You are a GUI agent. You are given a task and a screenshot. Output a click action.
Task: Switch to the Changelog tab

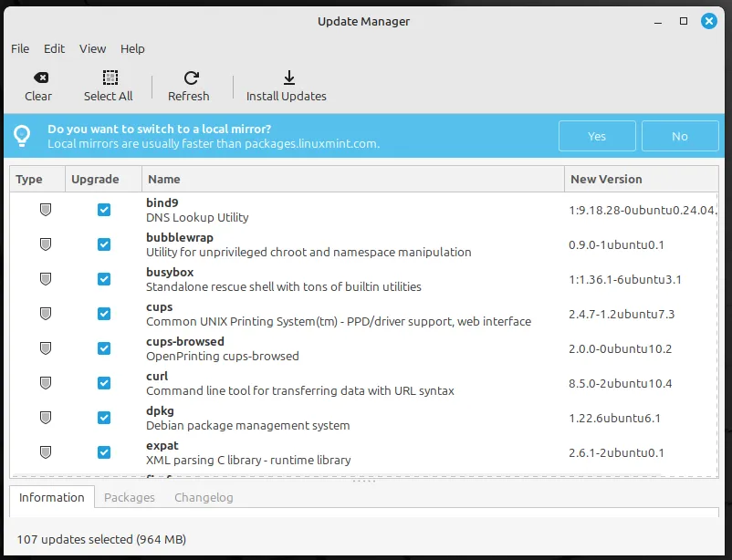(204, 497)
